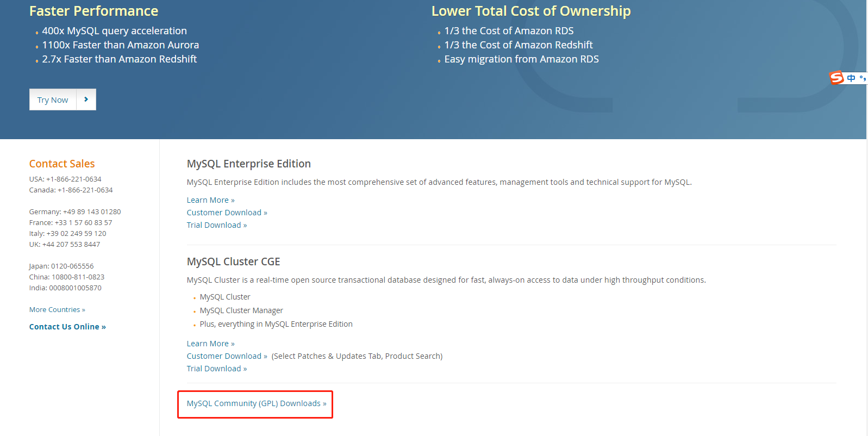868x436 pixels.
Task: Open Trial Download under MySQL Enterprise Edition
Action: pos(216,225)
